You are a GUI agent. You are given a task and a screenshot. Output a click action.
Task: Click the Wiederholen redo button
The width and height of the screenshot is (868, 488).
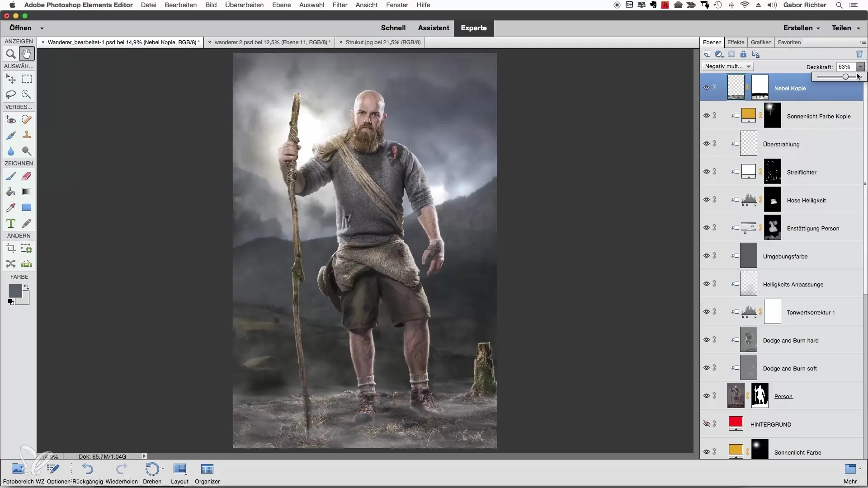[x=122, y=473]
